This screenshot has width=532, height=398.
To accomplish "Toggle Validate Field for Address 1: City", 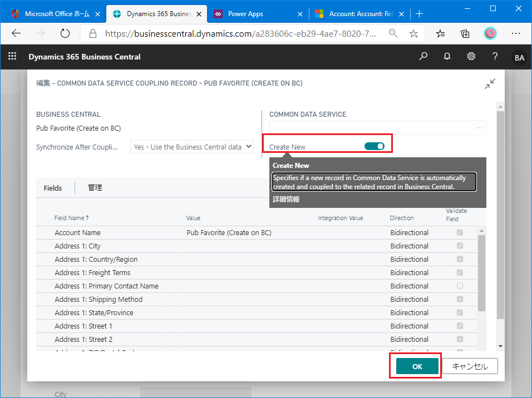I will 460,246.
